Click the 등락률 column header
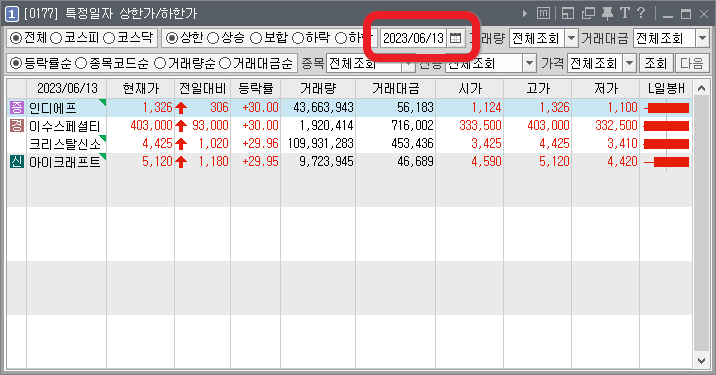716x375 pixels. point(255,88)
